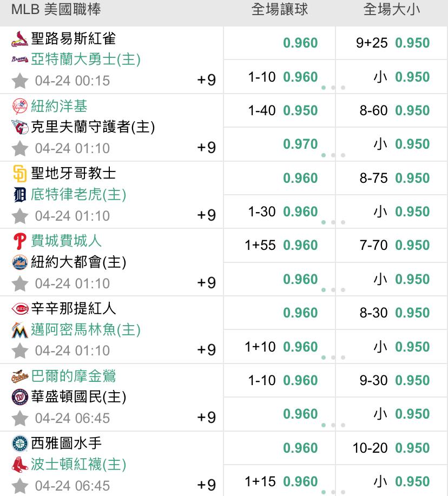448x496 pixels.
Task: Select the 全場讓球 column header
Action: 279,10
